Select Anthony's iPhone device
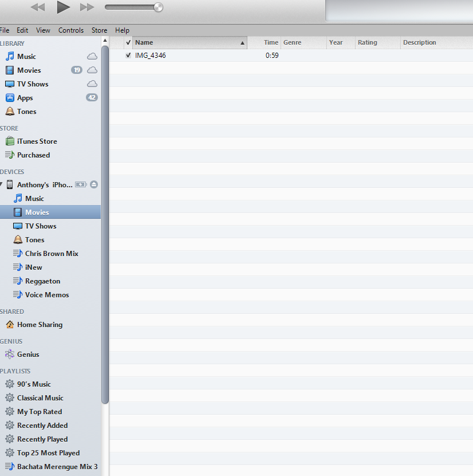The height and width of the screenshot is (476, 473). [x=45, y=184]
